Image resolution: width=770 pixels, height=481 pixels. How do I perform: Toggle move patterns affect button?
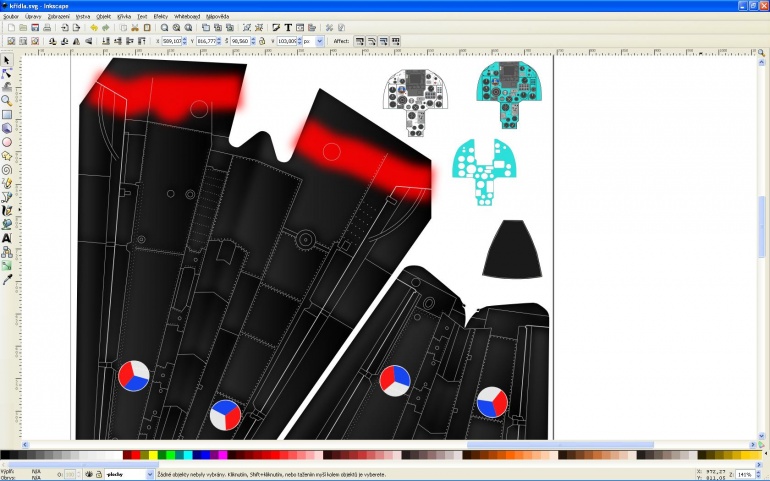[x=395, y=41]
